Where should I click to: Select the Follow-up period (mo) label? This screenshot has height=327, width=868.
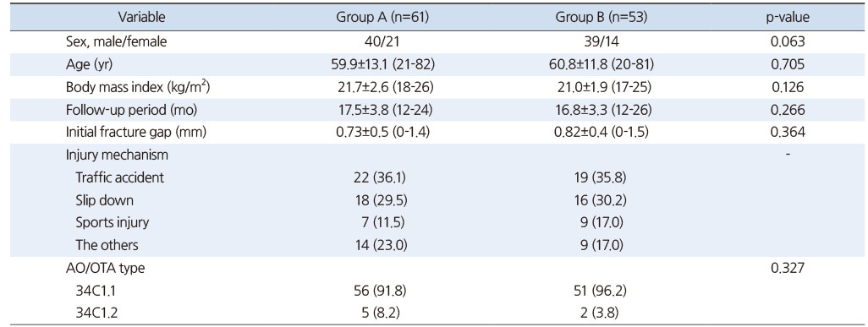click(132, 110)
